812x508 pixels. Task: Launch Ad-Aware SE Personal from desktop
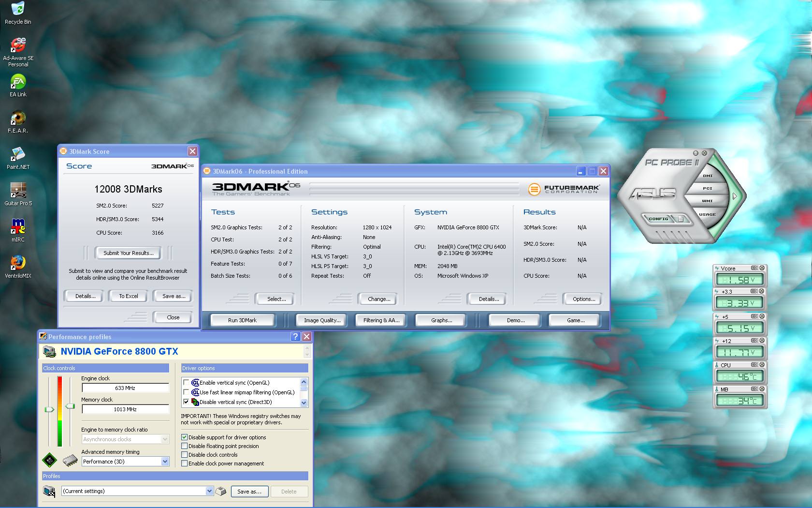coord(18,52)
